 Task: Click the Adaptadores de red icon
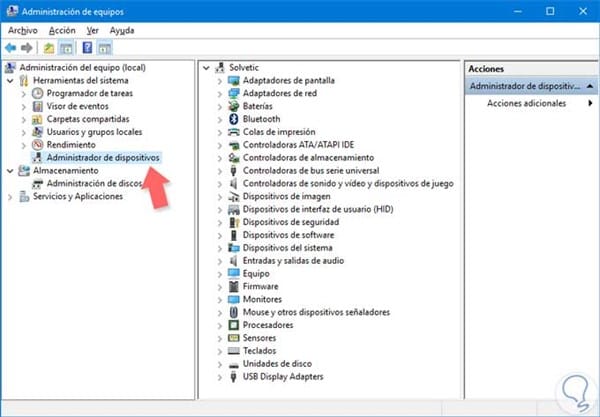coord(233,93)
